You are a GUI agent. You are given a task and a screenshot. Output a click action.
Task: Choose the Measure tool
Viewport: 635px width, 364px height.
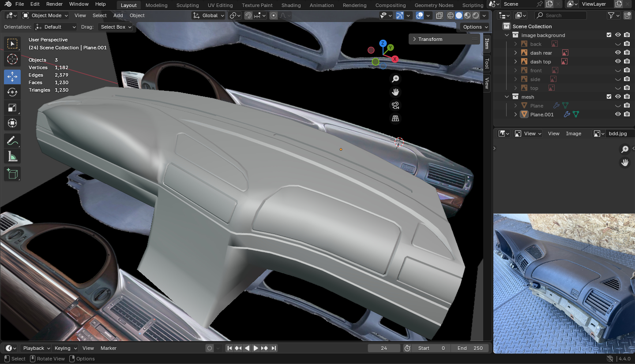pos(12,156)
